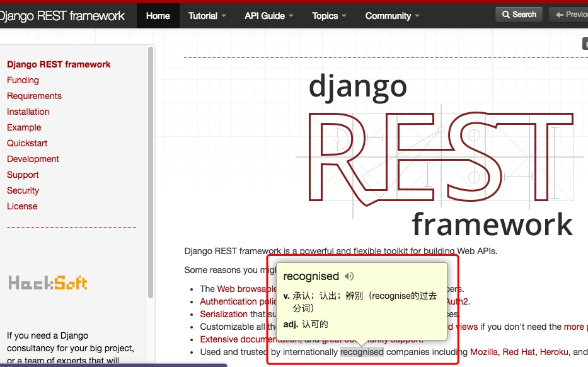The width and height of the screenshot is (588, 367).
Task: Click the sidebar vertical scrollbar
Action: (151, 172)
